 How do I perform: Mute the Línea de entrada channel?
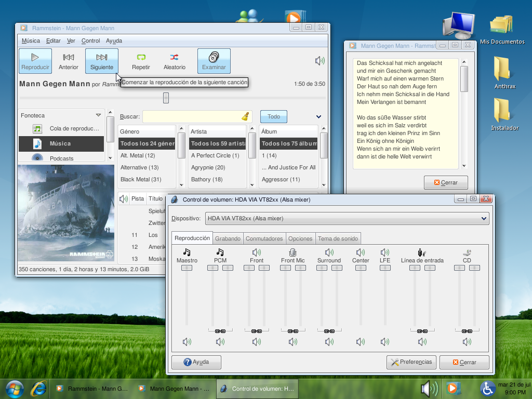[422, 342]
